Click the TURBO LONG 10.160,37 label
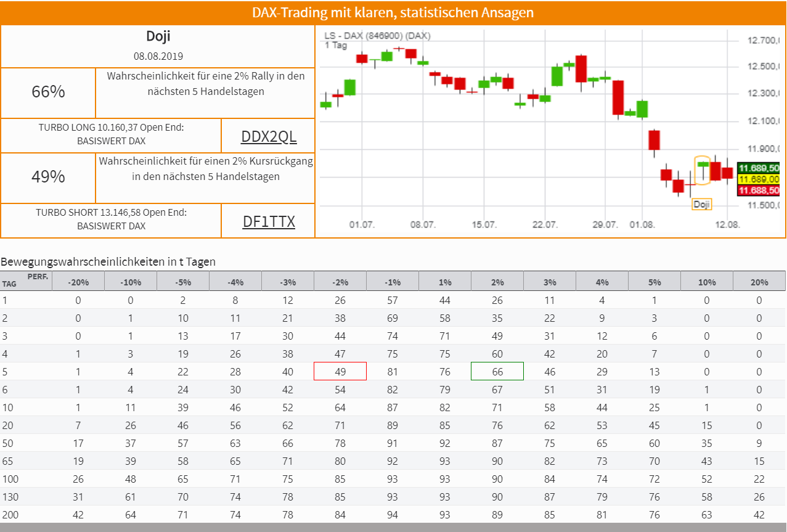 click(x=111, y=134)
